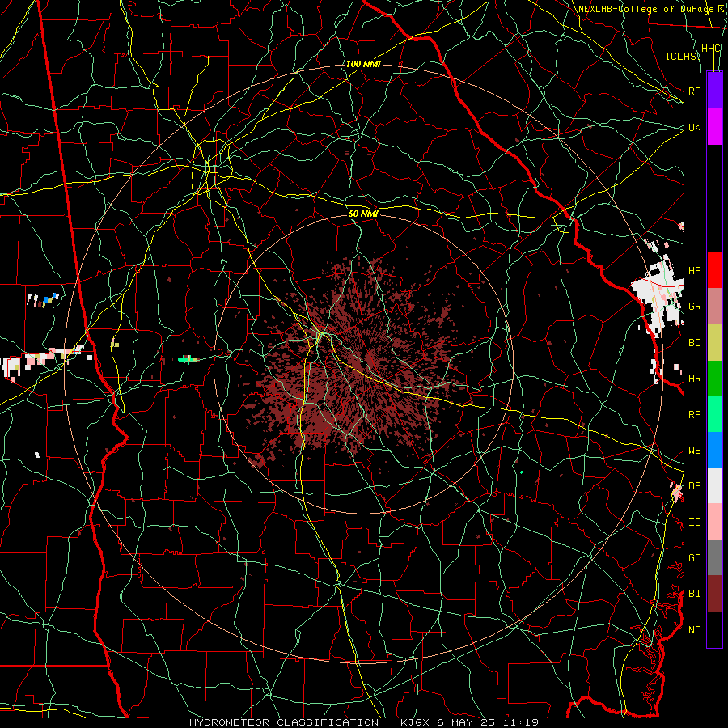Click the "[CLAS]" unit label
The image size is (728, 728).
[683, 56]
